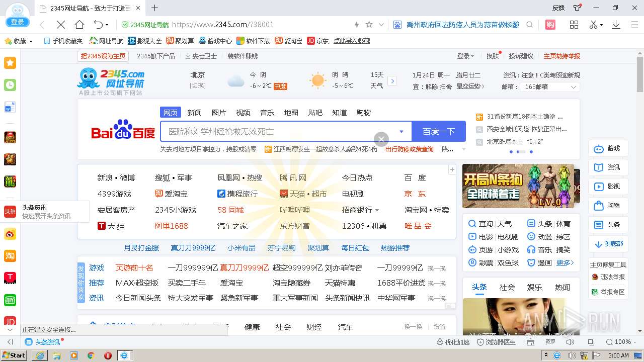Click the 换肤 skin change link
The height and width of the screenshot is (362, 644).
coord(493,56)
